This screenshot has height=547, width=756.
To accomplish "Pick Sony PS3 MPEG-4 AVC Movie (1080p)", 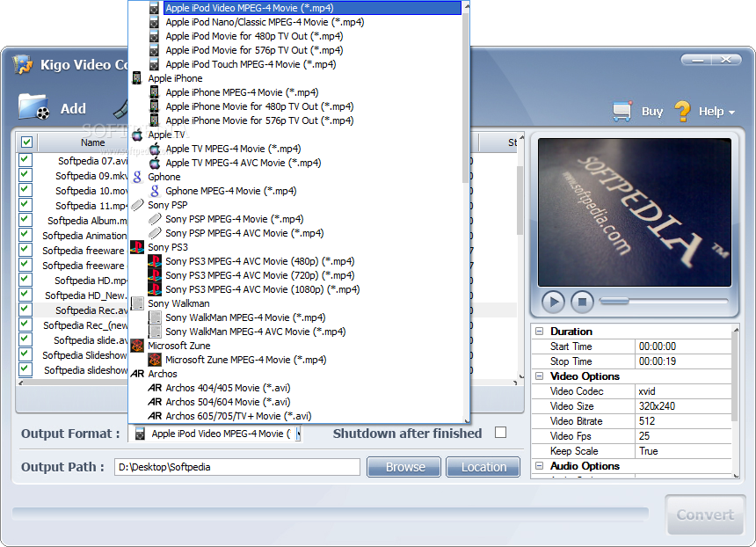I will point(262,289).
